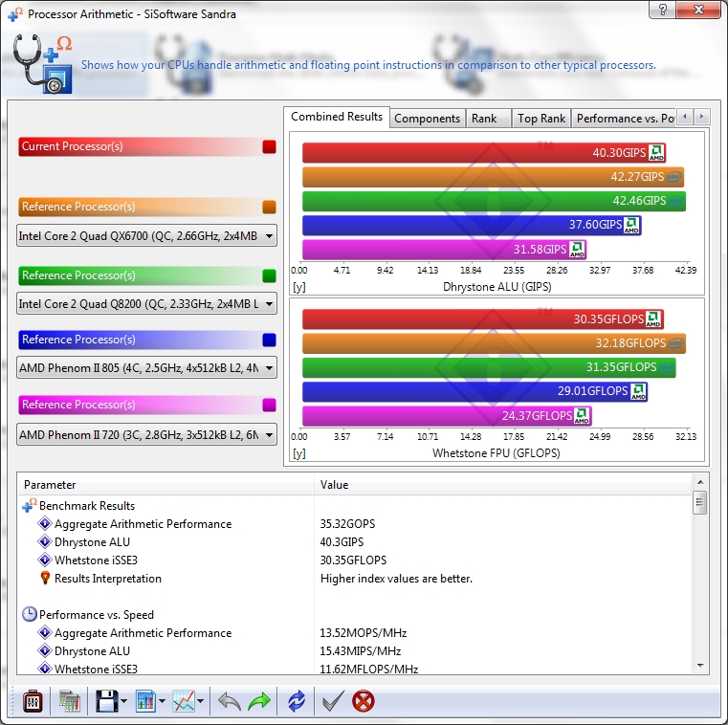Switch to the Top Rank tab
Screen dimensions: 728x725
tap(541, 119)
